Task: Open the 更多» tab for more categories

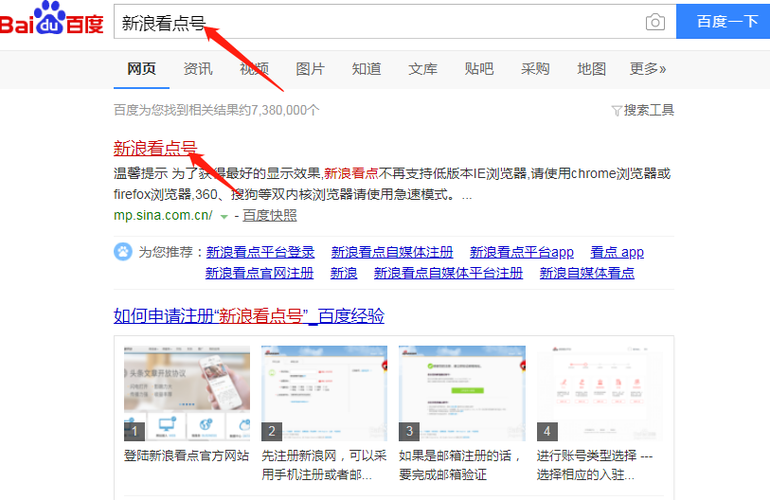Action: (x=648, y=69)
